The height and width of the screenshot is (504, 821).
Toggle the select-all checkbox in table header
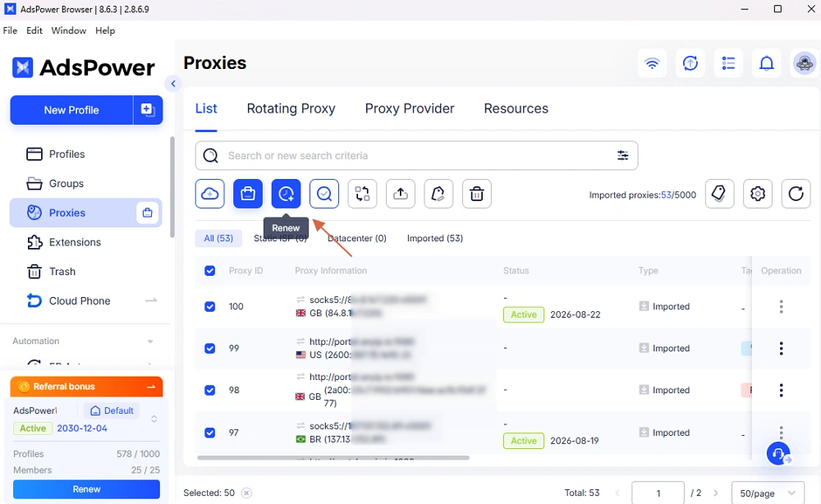[210, 271]
